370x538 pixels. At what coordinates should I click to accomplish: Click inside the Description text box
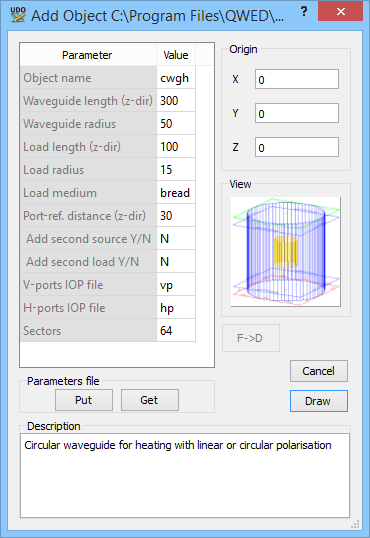point(185,476)
